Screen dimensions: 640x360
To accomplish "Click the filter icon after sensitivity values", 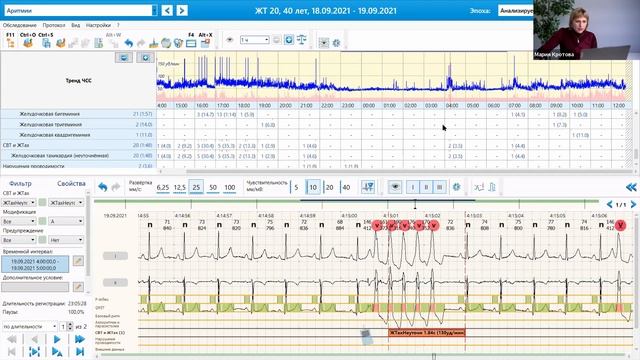I will pyautogui.click(x=368, y=187).
